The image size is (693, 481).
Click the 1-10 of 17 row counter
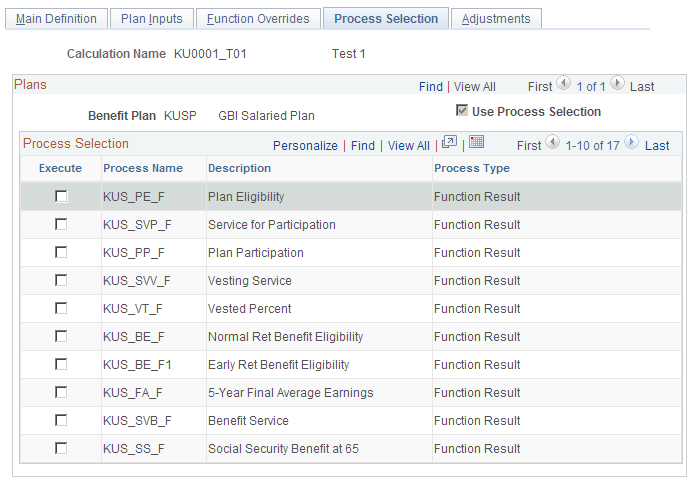click(592, 145)
